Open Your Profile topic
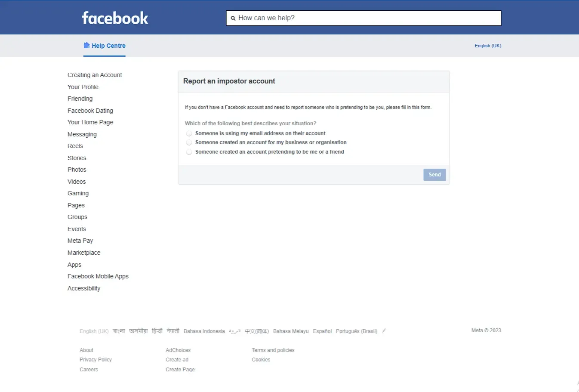This screenshot has width=579, height=392. (x=83, y=87)
